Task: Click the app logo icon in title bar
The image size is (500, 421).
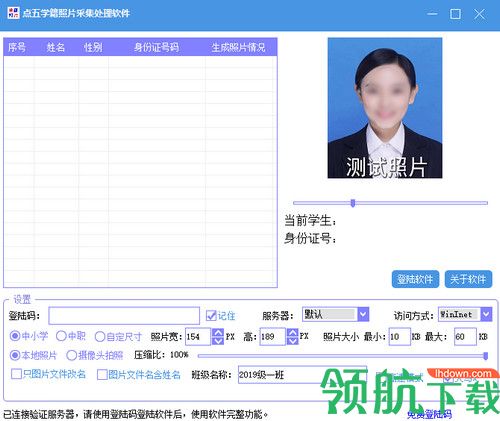Action: tap(13, 13)
